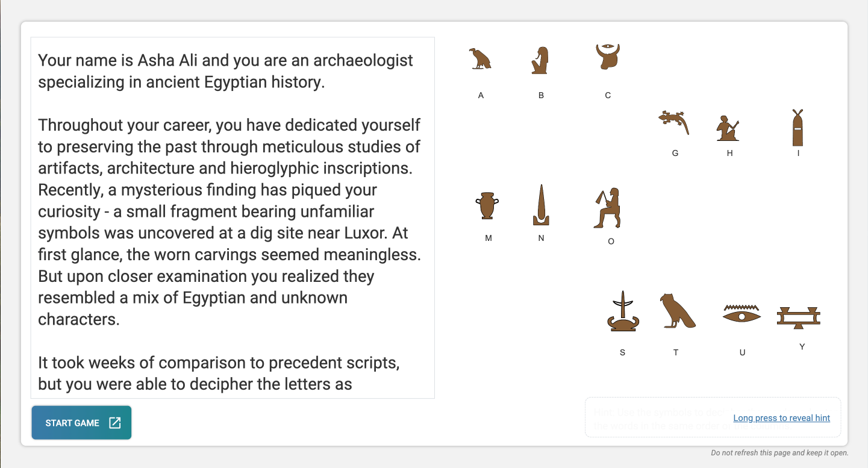Select the seated figure hieroglyph labeled B
This screenshot has height=468, width=868.
[x=540, y=60]
